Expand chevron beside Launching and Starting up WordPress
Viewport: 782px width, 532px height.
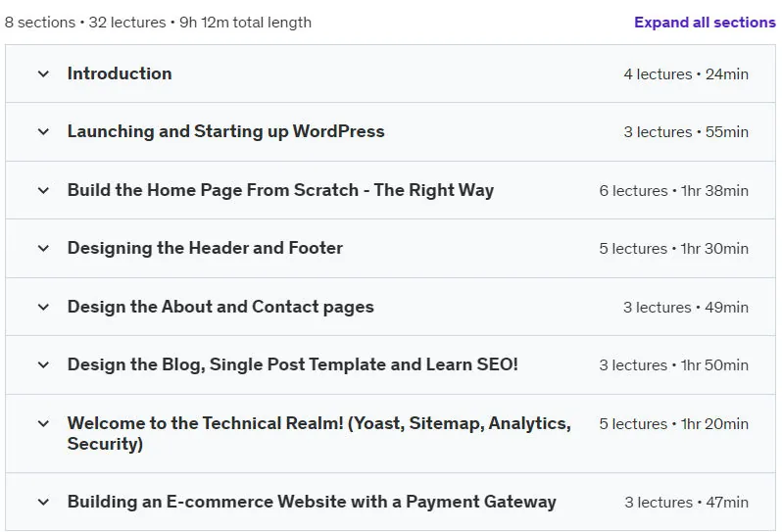point(43,131)
